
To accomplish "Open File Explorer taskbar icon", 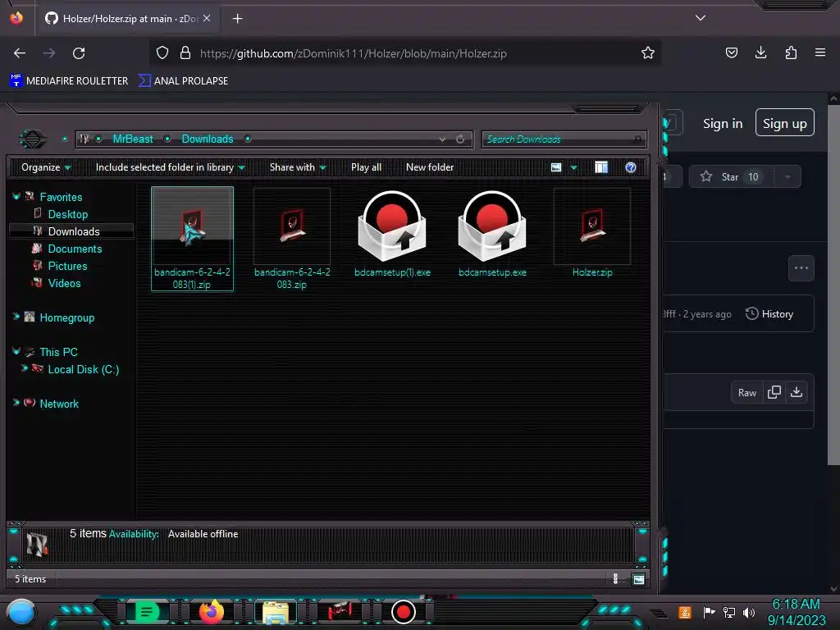I will pos(276,612).
